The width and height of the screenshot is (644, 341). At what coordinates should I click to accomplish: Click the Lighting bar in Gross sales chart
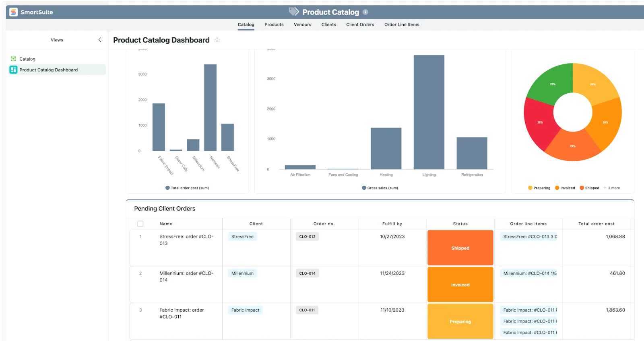tap(429, 112)
